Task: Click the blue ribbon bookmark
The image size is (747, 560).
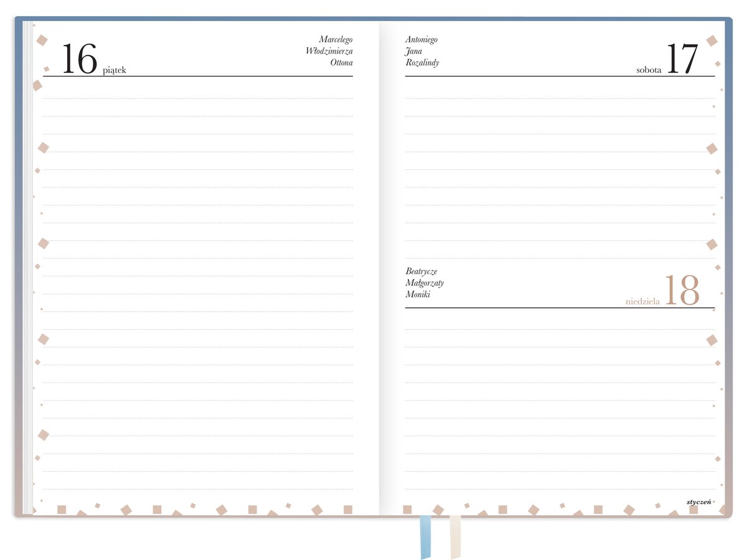Action: click(425, 536)
